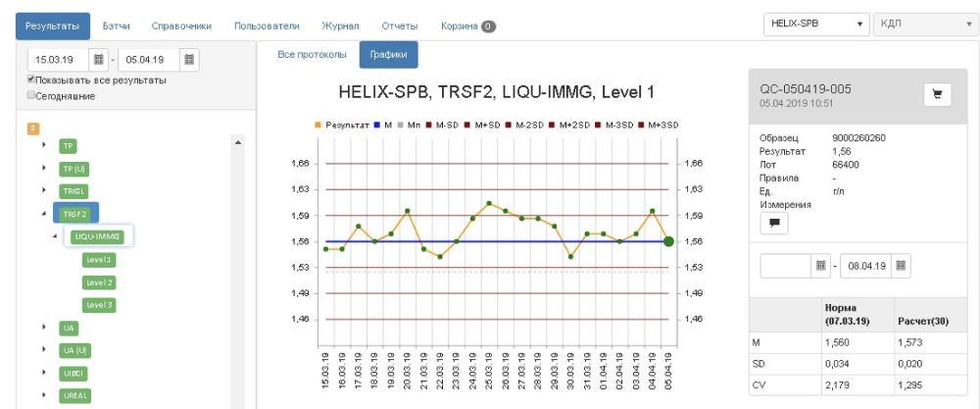
Task: Open the HELIX-SPB dropdown
Action: pyautogui.click(x=815, y=25)
